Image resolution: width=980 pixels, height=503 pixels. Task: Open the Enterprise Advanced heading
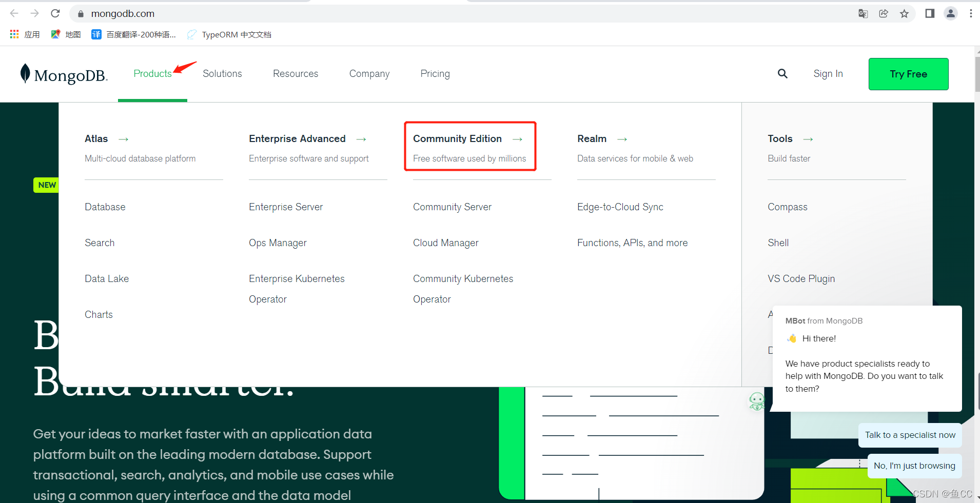297,139
